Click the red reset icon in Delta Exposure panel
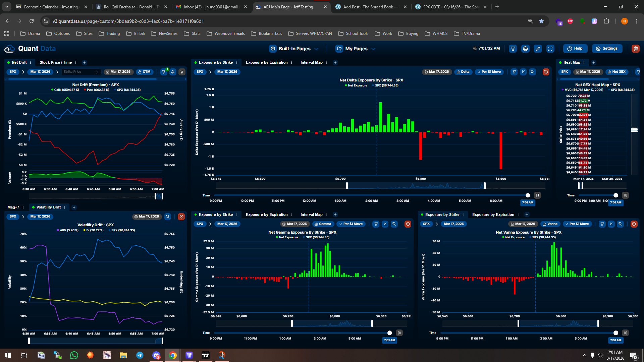The width and height of the screenshot is (644, 362). coord(546,72)
